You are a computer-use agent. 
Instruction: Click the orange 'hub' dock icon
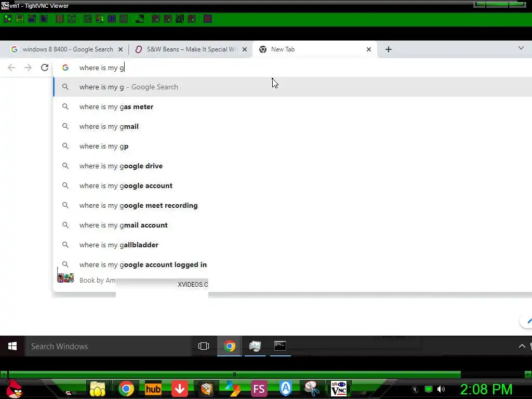click(x=153, y=389)
